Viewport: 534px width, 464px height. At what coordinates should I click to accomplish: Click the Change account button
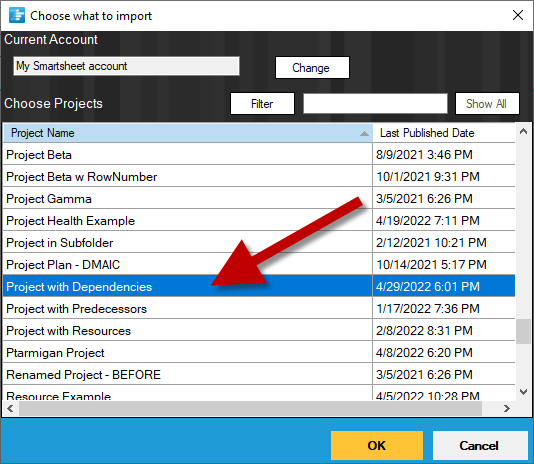(x=312, y=67)
